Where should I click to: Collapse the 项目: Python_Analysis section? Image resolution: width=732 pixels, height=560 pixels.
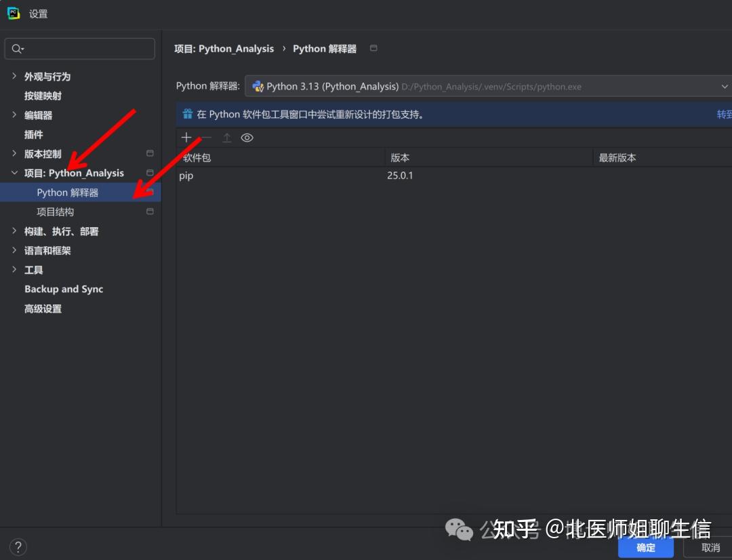pyautogui.click(x=15, y=173)
